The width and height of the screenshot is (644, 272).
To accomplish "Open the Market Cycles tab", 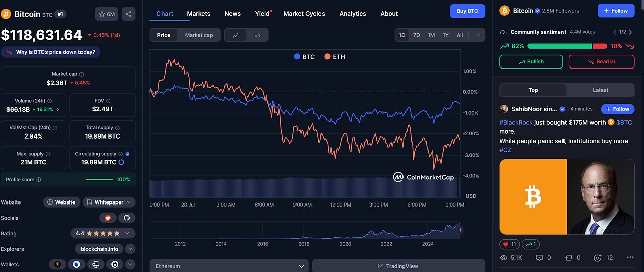I will 304,13.
